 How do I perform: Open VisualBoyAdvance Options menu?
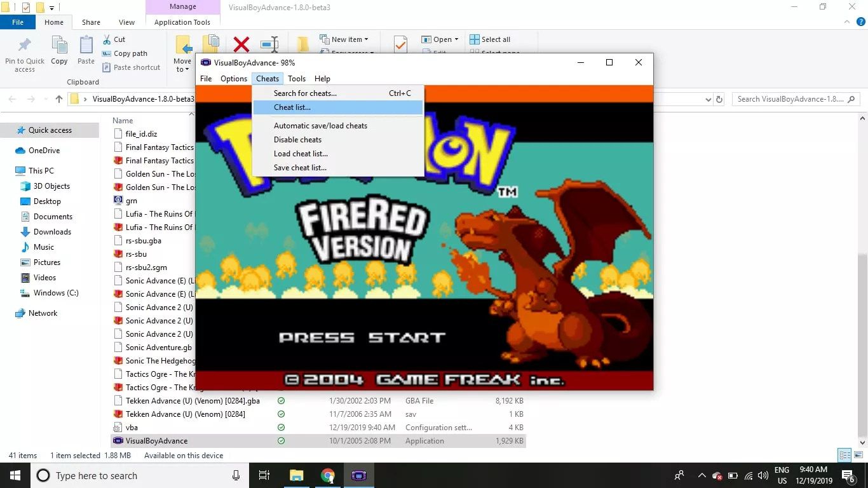[x=234, y=79]
